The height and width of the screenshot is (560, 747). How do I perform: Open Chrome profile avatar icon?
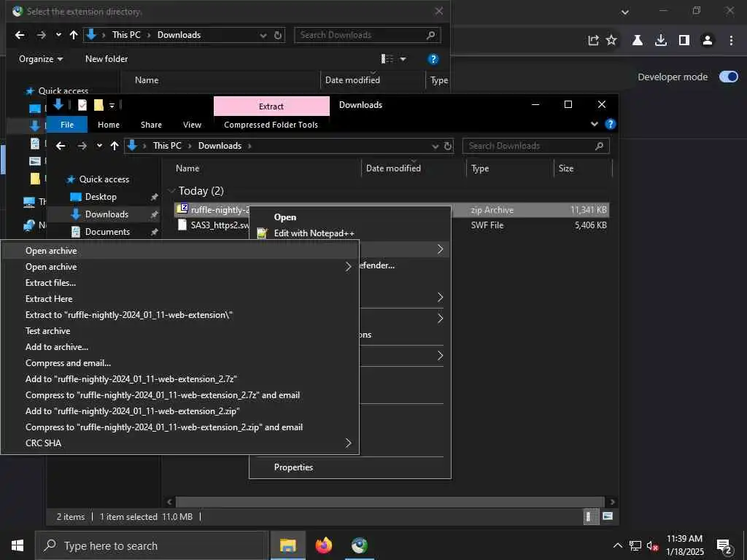708,41
